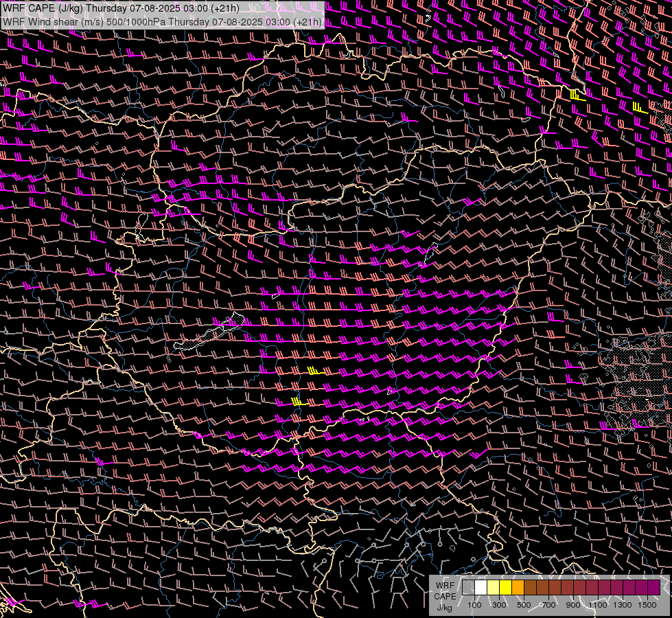Click the CAPE label in legend
Image resolution: width=672 pixels, height=618 pixels.
point(445,596)
